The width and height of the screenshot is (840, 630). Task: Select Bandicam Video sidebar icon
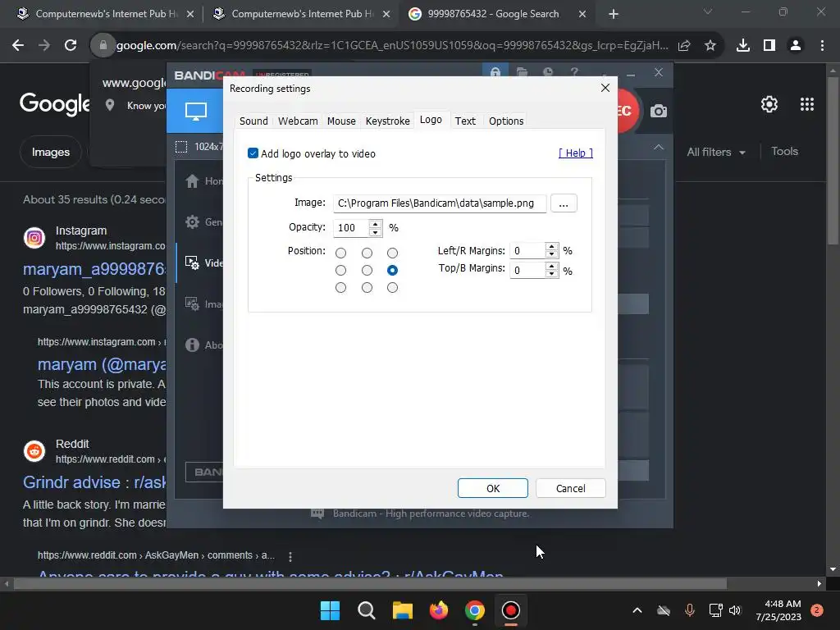coord(192,262)
